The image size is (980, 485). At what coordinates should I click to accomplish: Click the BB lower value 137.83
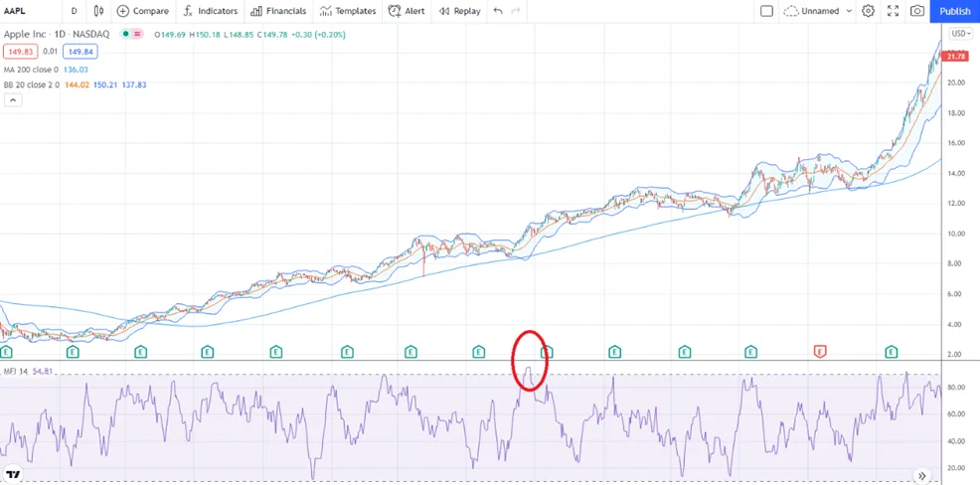tap(134, 84)
